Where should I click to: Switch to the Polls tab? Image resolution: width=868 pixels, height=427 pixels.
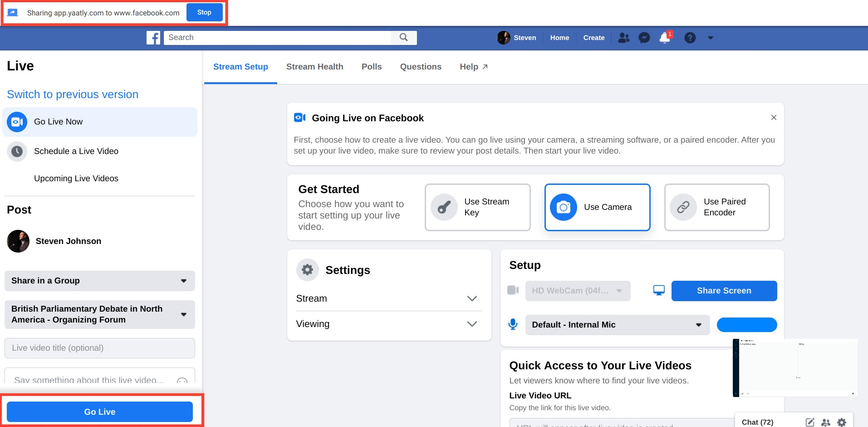[x=372, y=67]
